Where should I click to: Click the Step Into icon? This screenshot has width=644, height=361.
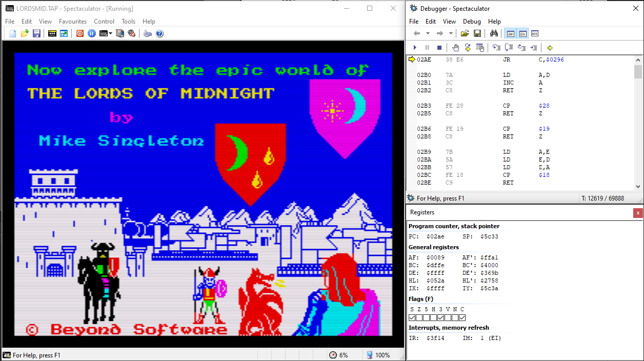[x=496, y=48]
